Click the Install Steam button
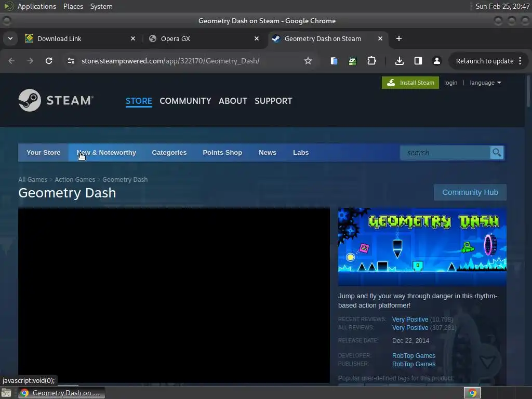Screen dimensions: 532x399 [410, 83]
